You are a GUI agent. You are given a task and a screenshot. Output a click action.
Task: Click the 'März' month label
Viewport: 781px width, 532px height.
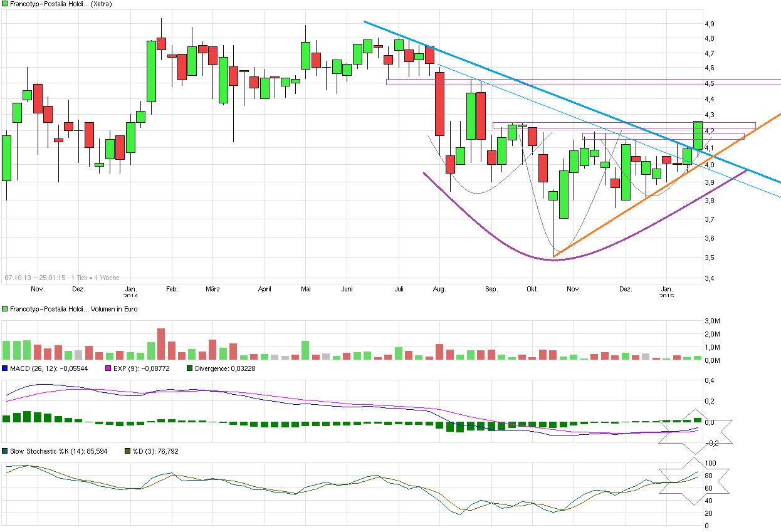(213, 289)
